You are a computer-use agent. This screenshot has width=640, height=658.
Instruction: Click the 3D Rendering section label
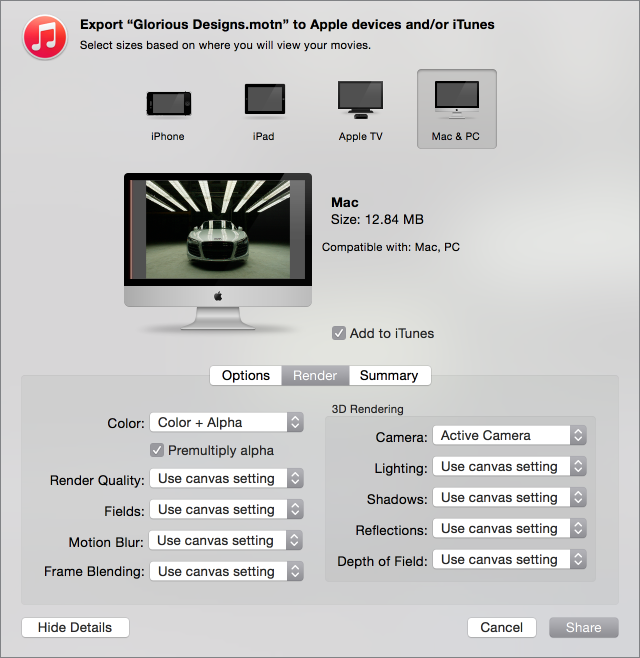coord(368,409)
